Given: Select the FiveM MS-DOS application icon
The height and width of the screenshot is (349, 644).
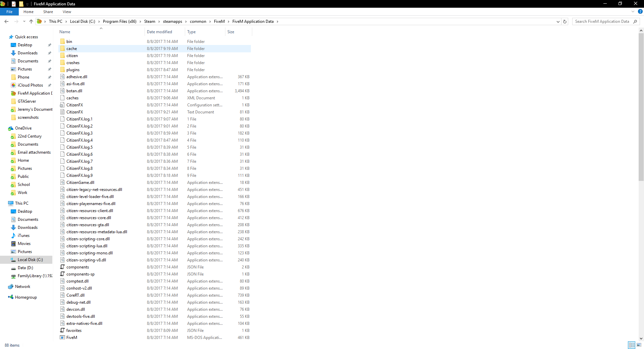Looking at the screenshot, I should coord(62,338).
